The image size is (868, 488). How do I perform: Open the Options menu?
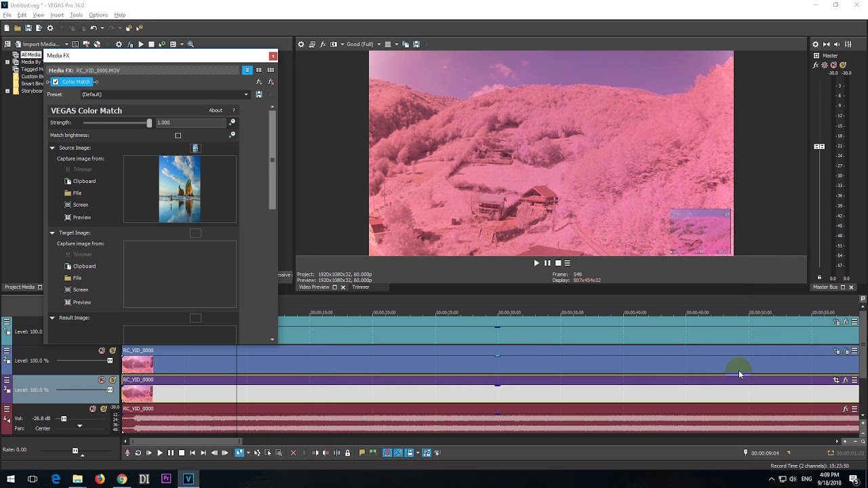tap(98, 15)
